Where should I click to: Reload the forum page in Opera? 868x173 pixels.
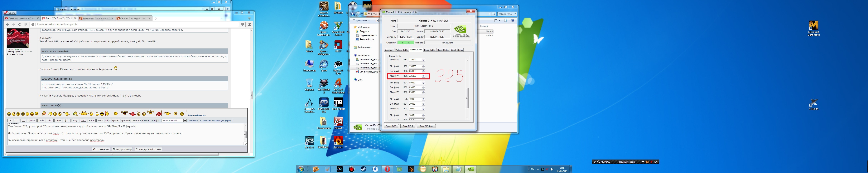point(20,24)
